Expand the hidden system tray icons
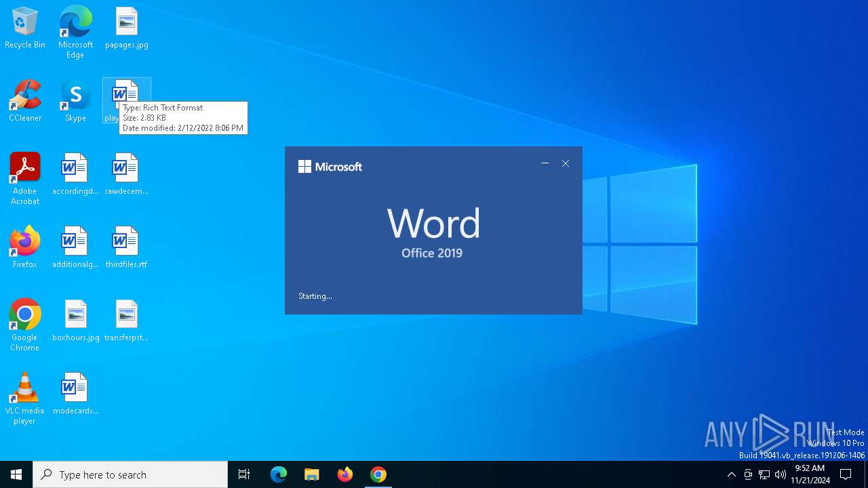 click(731, 474)
